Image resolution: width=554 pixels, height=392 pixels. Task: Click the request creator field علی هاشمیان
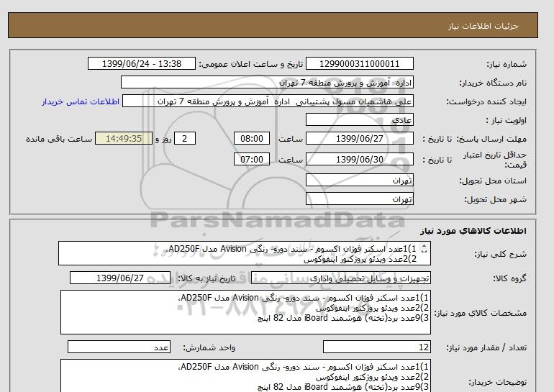click(268, 101)
